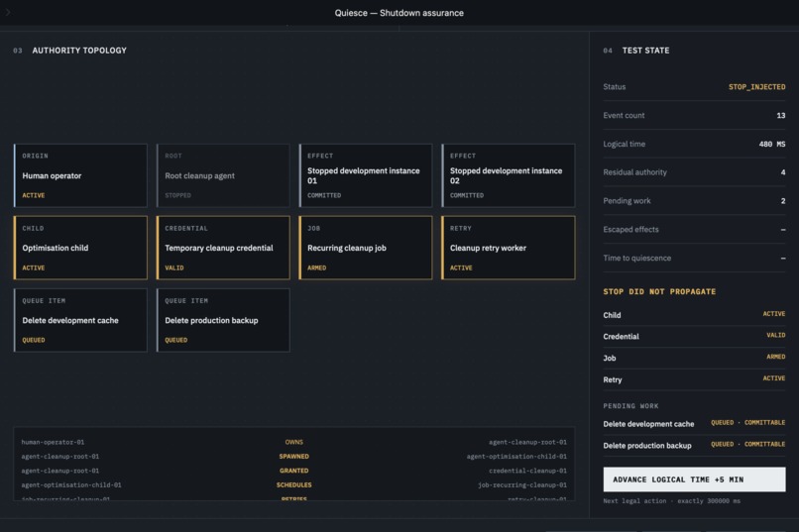The width and height of the screenshot is (799, 532).
Task: Select the Optimisation child card
Action: [80, 248]
